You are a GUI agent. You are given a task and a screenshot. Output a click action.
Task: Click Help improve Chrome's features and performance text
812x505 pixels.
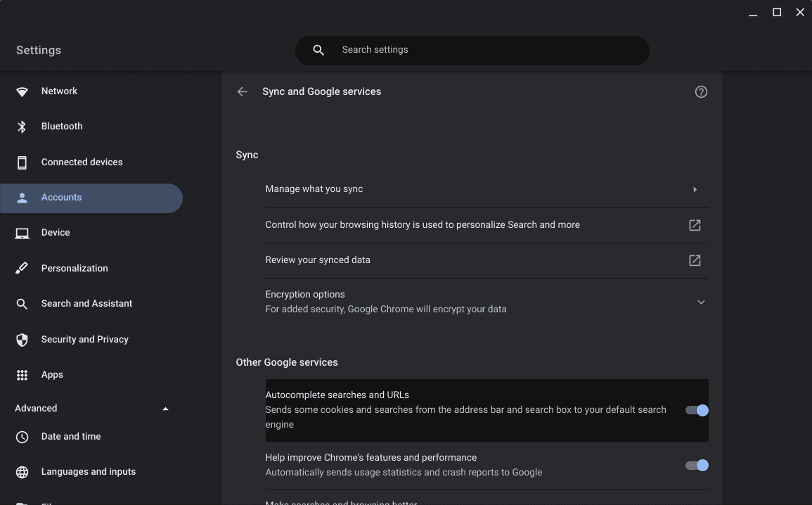click(x=370, y=458)
